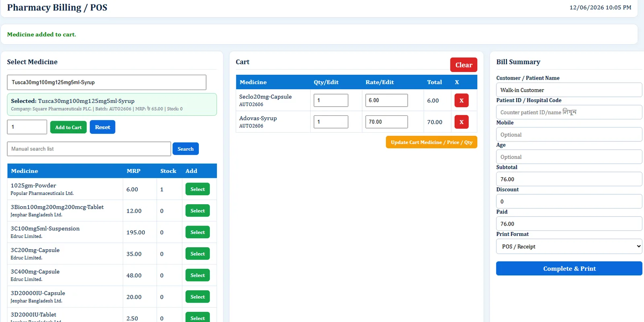644x322 pixels.
Task: Click Add to Cart button
Action: tap(68, 127)
